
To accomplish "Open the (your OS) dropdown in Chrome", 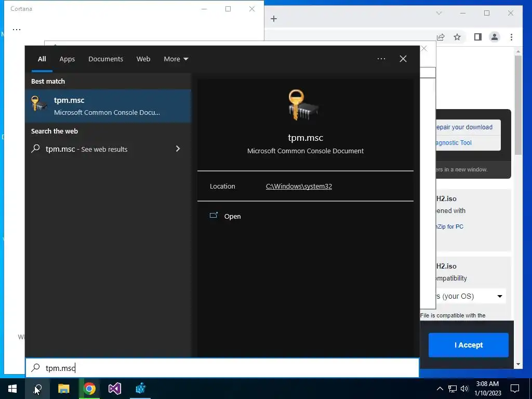I will click(x=470, y=296).
